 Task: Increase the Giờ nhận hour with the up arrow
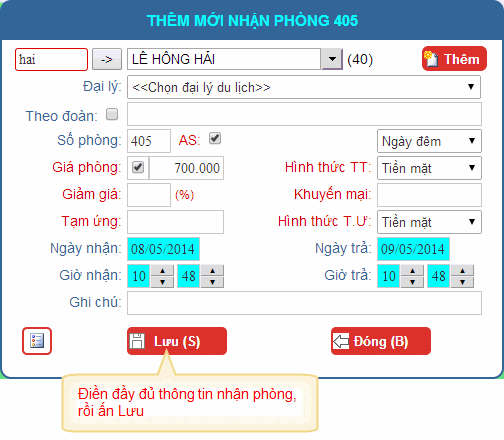click(162, 270)
